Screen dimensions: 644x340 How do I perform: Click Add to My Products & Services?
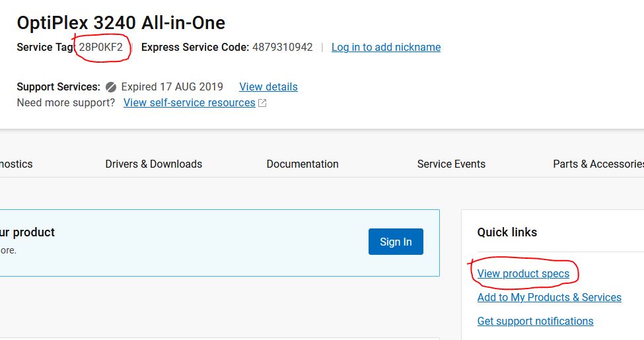point(549,297)
